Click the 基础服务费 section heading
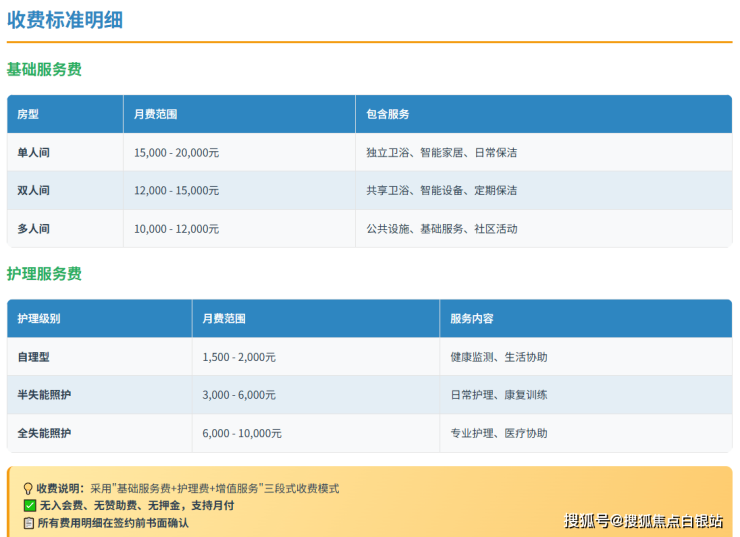This screenshot has width=740, height=537. 44,70
